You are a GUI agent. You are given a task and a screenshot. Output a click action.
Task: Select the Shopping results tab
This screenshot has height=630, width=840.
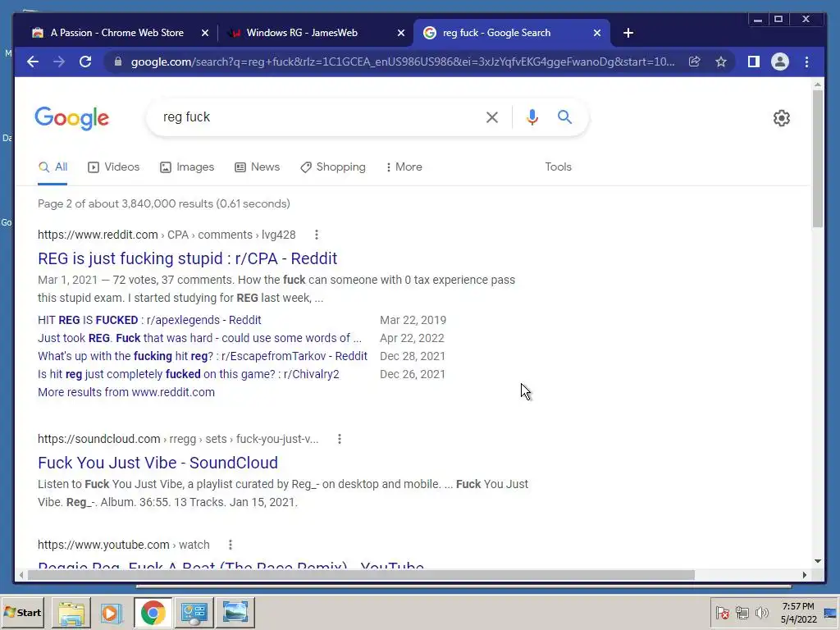333,167
